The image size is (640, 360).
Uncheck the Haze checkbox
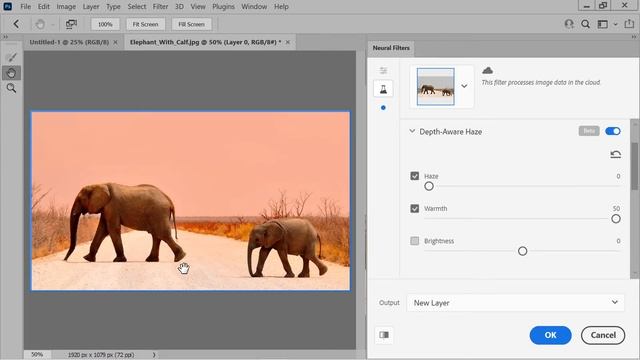coord(415,176)
